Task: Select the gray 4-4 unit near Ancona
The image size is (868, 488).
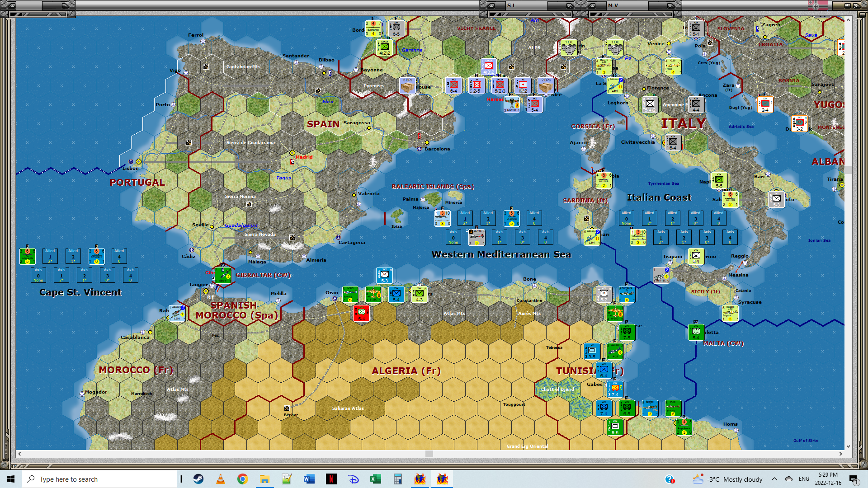Action: pyautogui.click(x=696, y=104)
